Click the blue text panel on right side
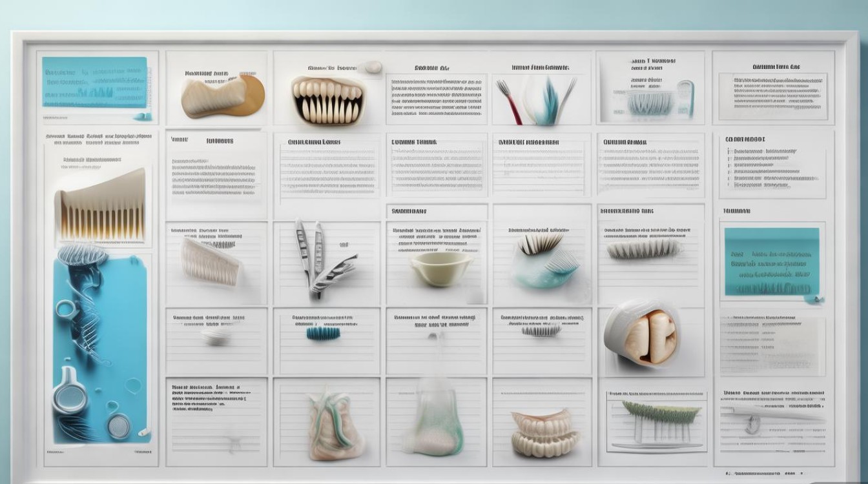This screenshot has height=484, width=868. click(x=772, y=261)
